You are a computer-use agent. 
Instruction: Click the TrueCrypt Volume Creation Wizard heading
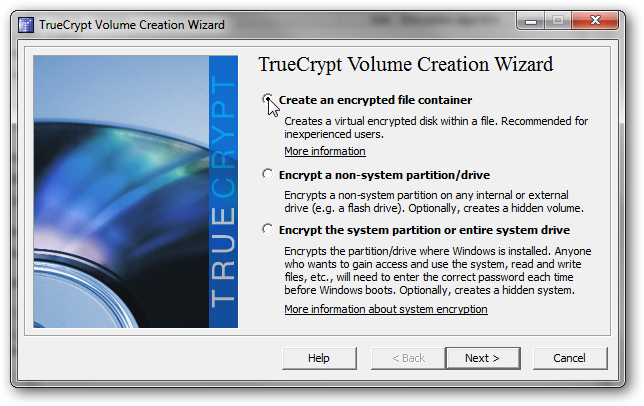pos(406,64)
